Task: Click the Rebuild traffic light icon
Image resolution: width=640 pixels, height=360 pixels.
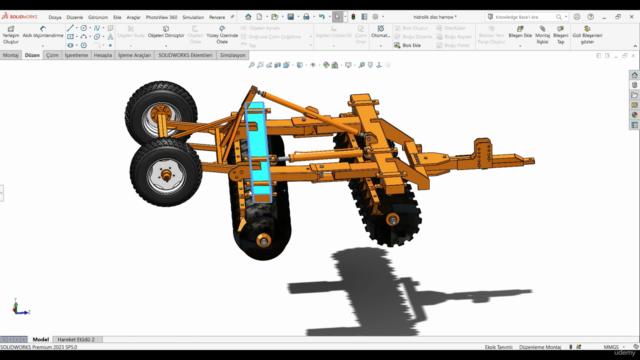Action: point(353,17)
